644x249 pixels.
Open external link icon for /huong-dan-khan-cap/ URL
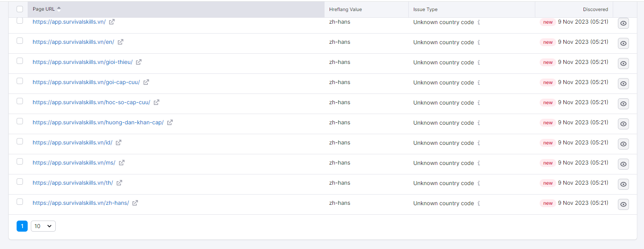170,122
